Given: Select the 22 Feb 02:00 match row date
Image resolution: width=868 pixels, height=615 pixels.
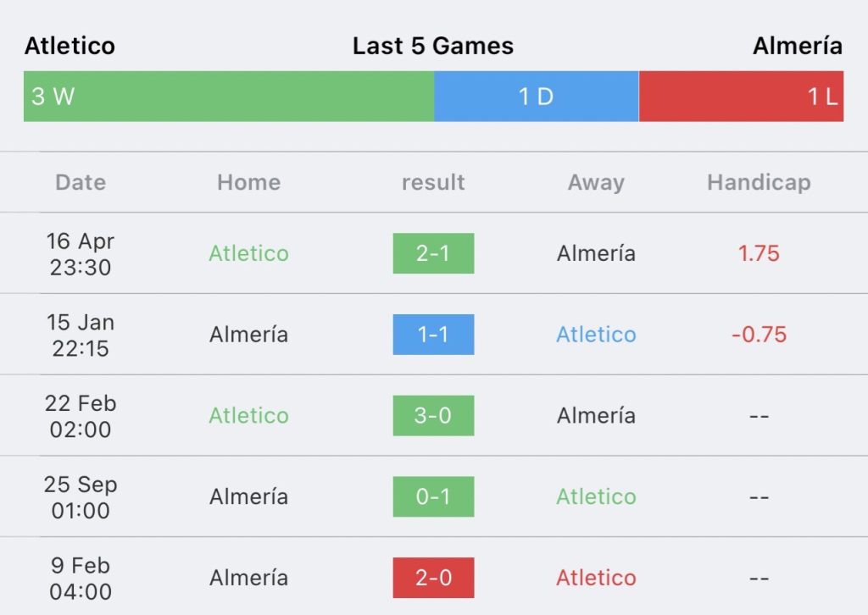Looking at the screenshot, I should (81, 416).
